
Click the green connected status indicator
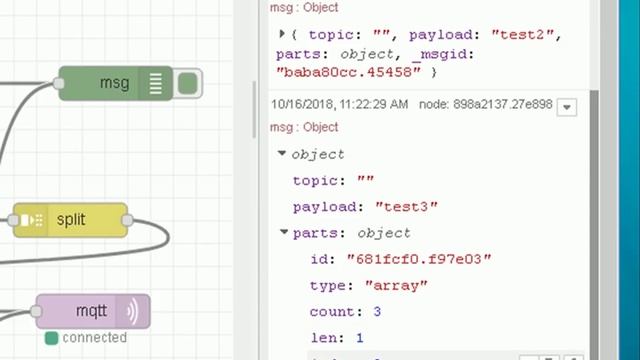51,338
